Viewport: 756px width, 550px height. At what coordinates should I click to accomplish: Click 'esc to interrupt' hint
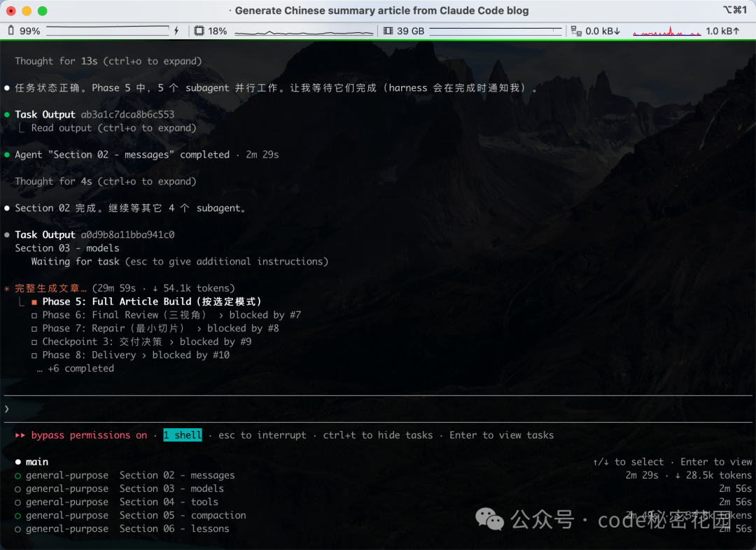(262, 435)
